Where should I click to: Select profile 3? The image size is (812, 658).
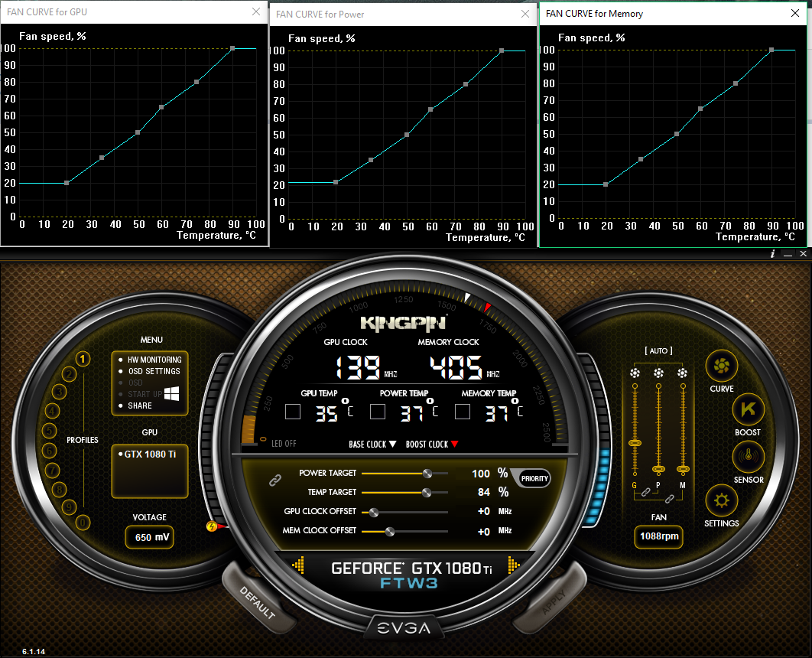point(59,392)
